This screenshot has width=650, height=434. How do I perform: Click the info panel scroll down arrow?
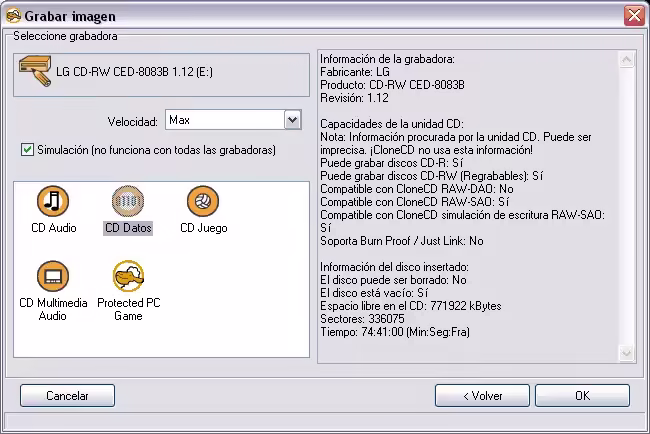coord(626,353)
